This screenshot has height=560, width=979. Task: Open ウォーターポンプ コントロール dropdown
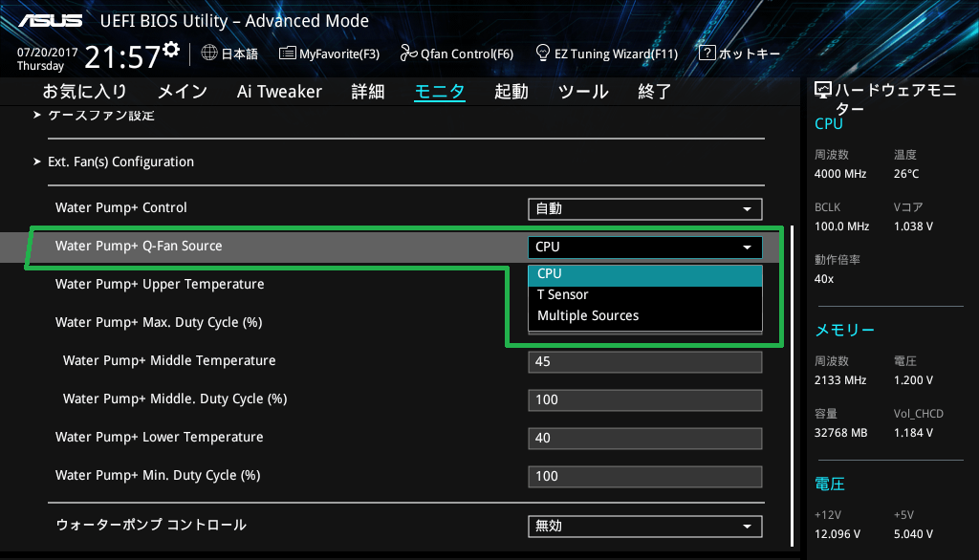click(x=645, y=527)
